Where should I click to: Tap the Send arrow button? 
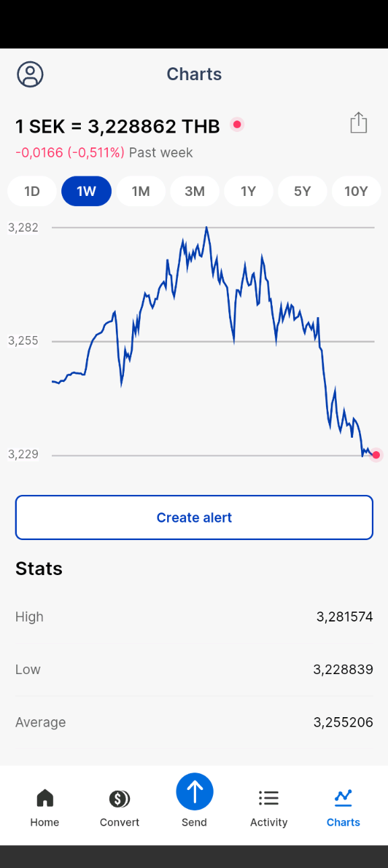coord(195,791)
